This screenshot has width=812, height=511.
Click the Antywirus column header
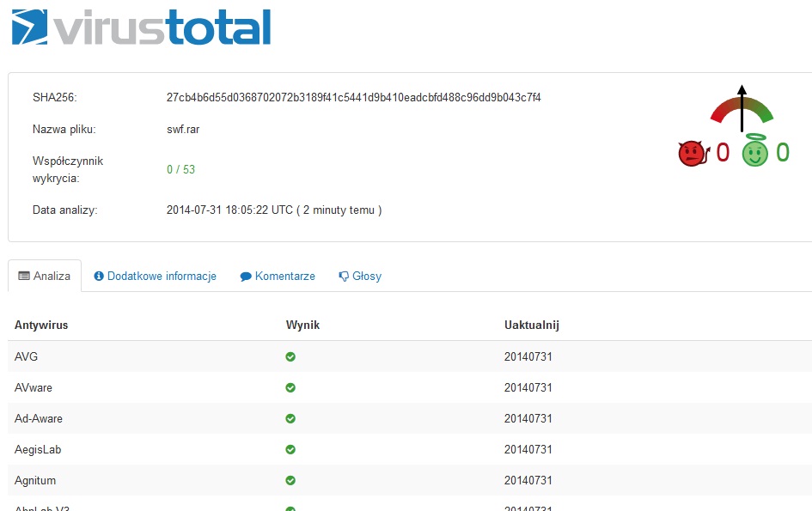point(41,325)
